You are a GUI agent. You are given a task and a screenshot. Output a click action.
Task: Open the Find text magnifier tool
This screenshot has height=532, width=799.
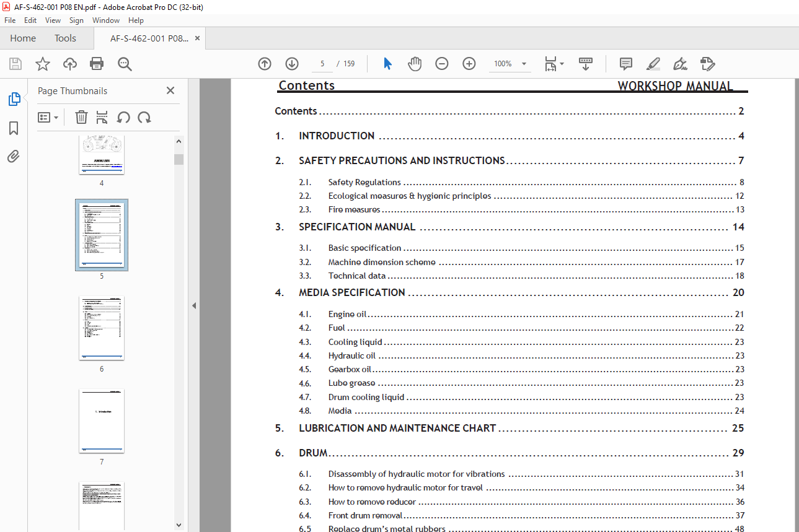[125, 64]
